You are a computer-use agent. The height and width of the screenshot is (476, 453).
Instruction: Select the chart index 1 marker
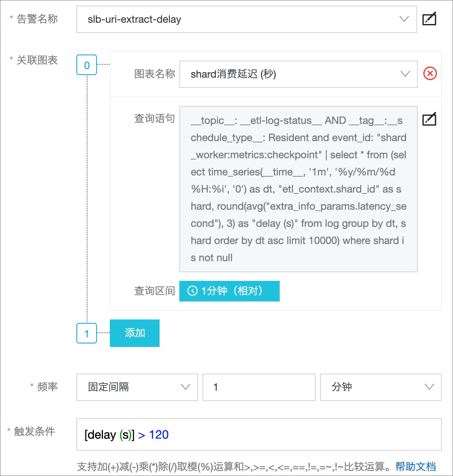(87, 333)
